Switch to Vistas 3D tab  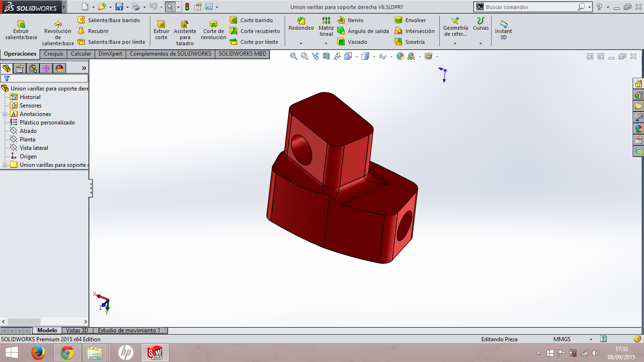point(77,330)
